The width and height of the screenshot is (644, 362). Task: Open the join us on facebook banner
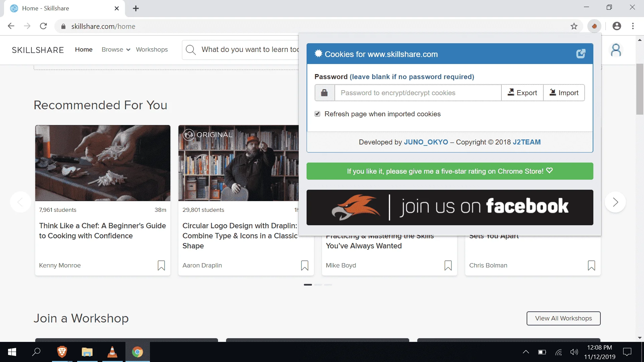[450, 207]
